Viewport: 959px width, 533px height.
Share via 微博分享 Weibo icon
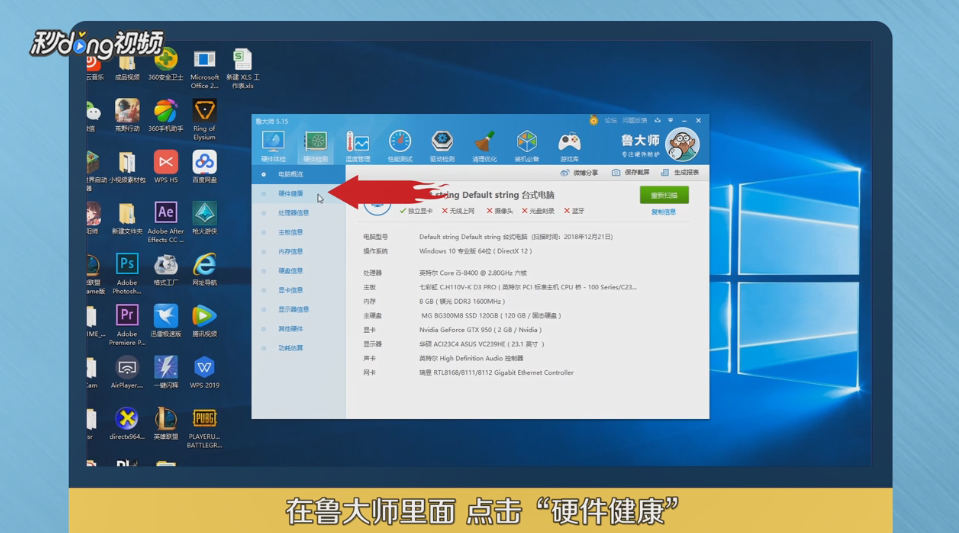click(579, 173)
